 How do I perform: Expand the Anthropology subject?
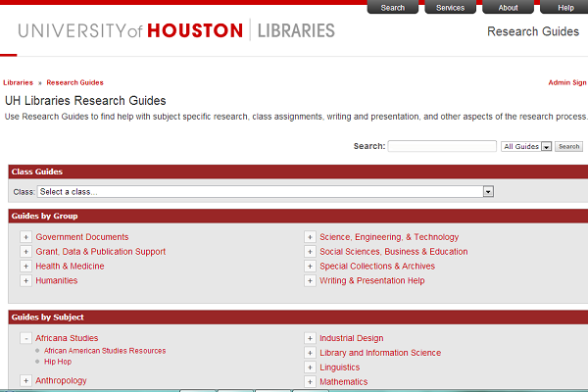pos(25,381)
